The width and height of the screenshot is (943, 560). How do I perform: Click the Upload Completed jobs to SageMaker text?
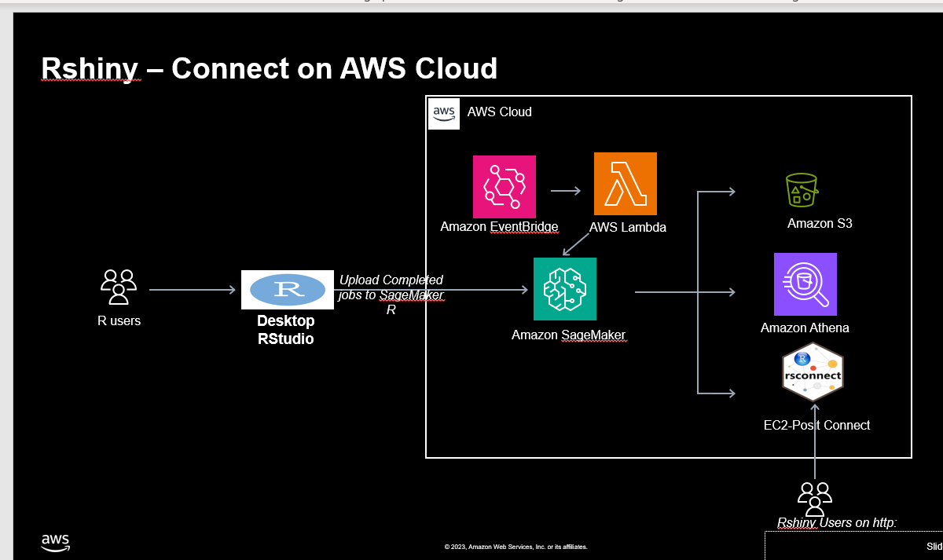[391, 295]
